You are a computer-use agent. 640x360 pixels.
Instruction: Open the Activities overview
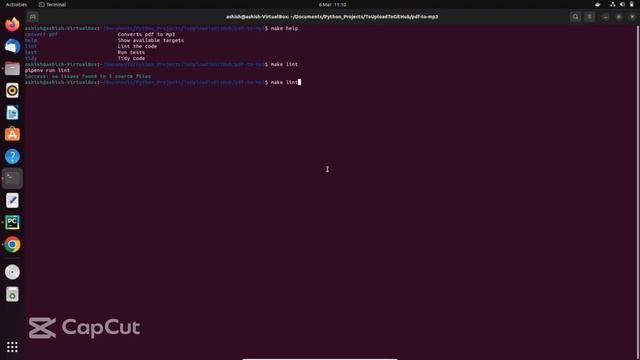coord(16,4)
